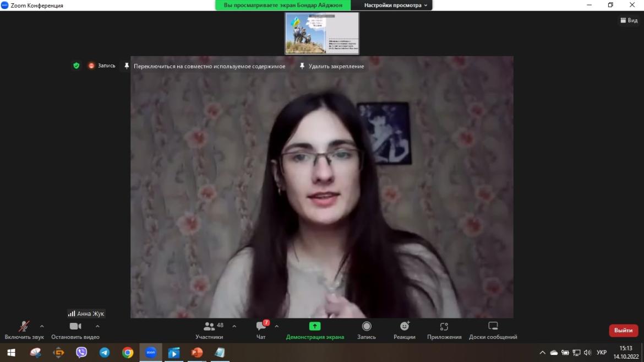The height and width of the screenshot is (362, 644).
Task: Open the Reactions smiley icon
Action: tap(405, 326)
